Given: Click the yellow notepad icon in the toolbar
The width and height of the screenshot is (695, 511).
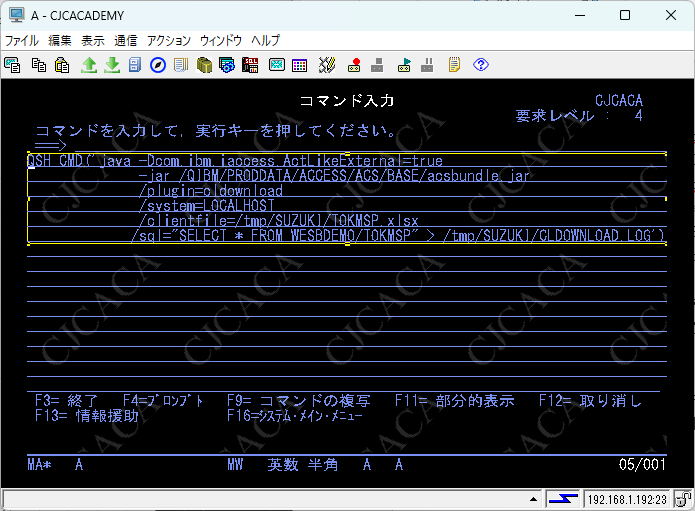Looking at the screenshot, I should tap(454, 65).
